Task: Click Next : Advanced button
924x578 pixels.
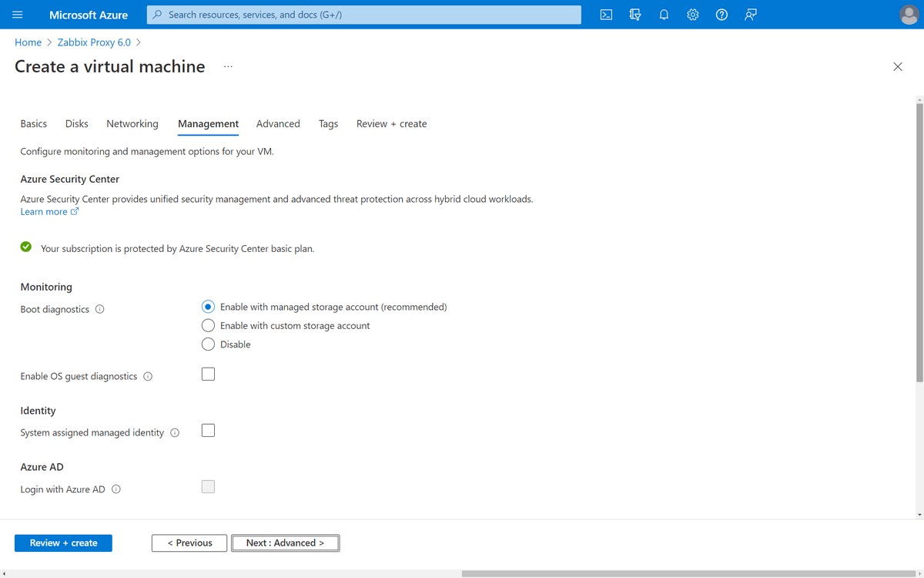Action: click(285, 543)
